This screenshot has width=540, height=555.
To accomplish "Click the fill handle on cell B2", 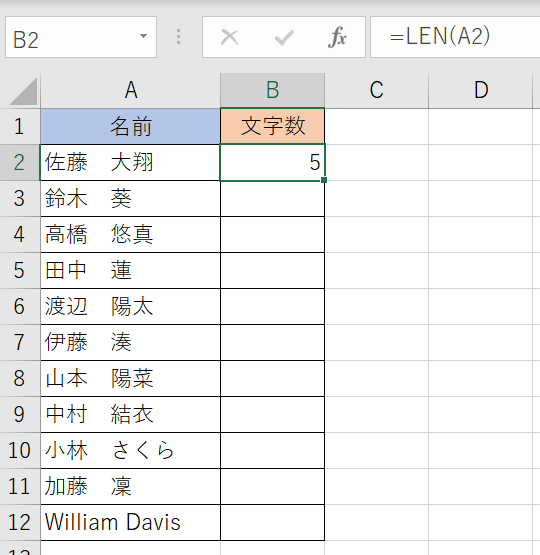I will [x=324, y=180].
